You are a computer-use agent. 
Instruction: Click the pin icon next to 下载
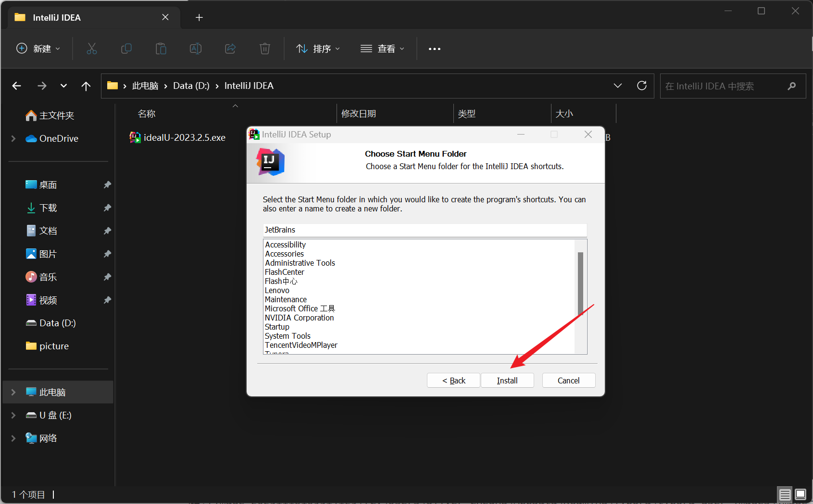point(107,208)
